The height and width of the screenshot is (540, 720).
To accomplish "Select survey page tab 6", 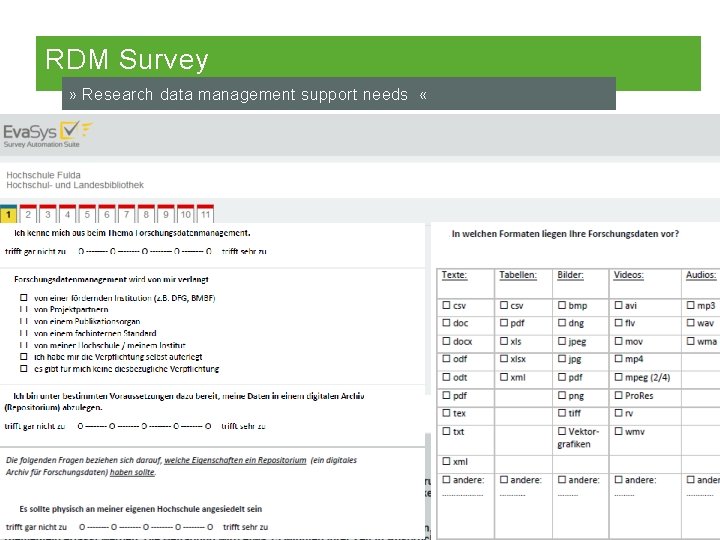I will click(107, 214).
